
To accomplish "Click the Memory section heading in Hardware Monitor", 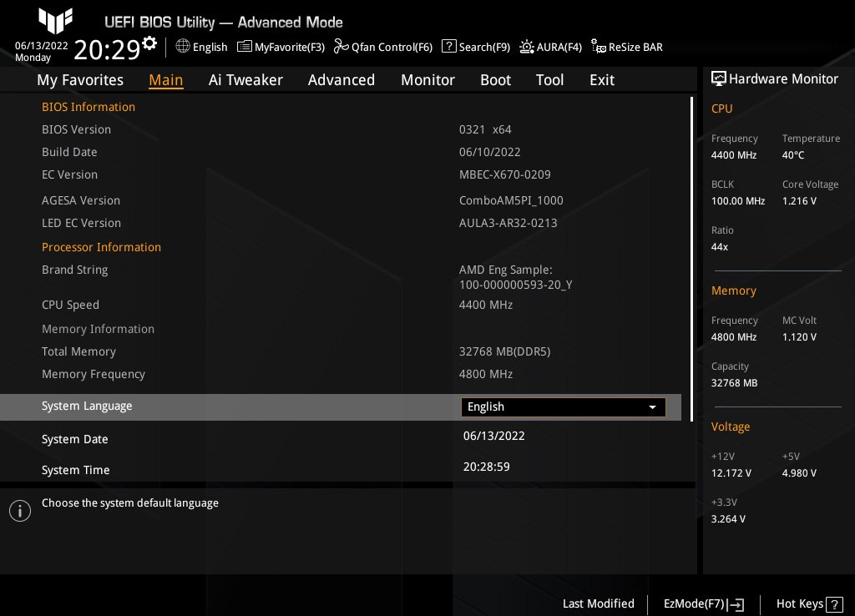I will [733, 290].
